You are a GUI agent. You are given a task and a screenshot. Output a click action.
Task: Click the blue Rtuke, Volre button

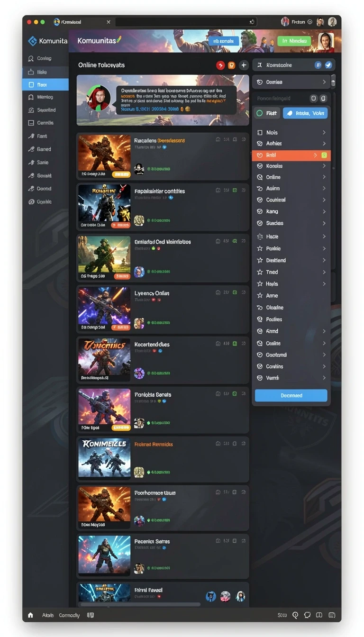point(305,113)
